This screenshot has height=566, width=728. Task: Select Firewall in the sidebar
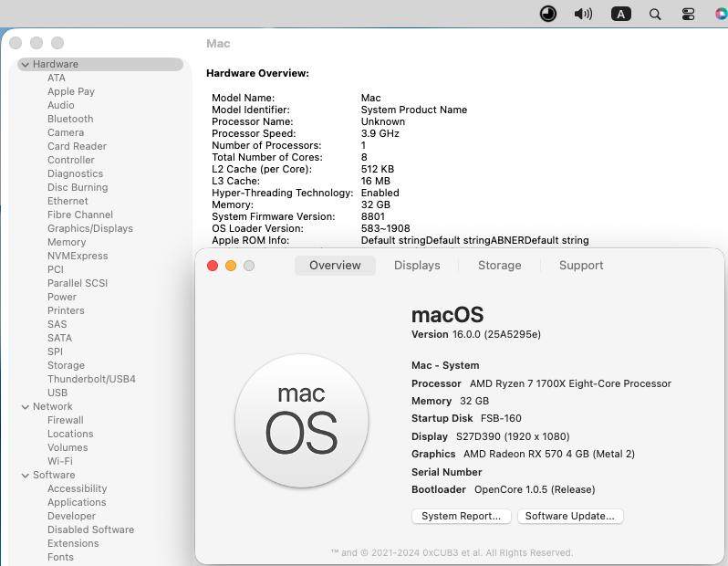(66, 421)
